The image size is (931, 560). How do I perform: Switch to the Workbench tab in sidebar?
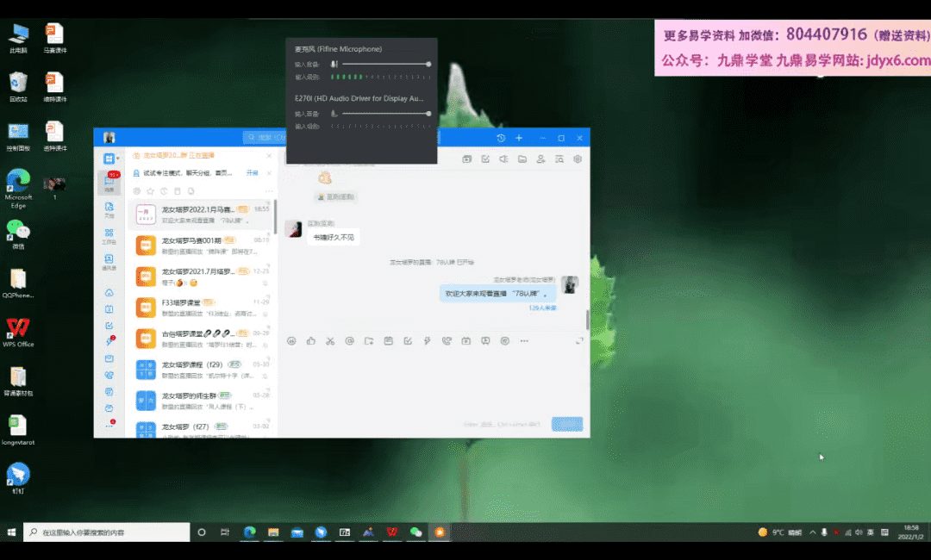pyautogui.click(x=109, y=235)
